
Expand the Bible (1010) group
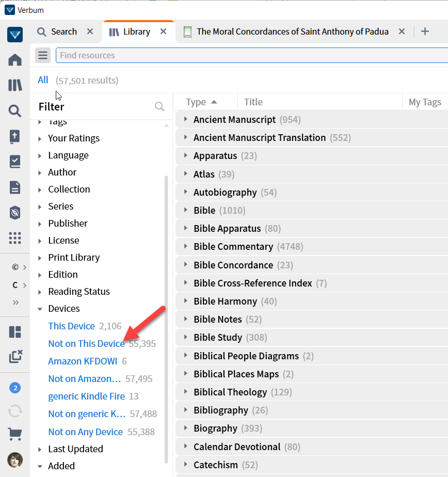pos(185,210)
